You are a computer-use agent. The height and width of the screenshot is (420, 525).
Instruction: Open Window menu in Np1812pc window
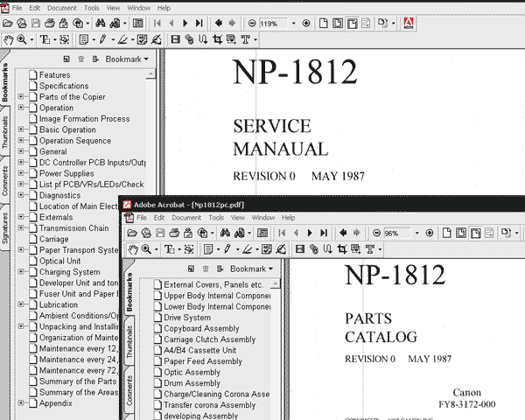tap(263, 218)
